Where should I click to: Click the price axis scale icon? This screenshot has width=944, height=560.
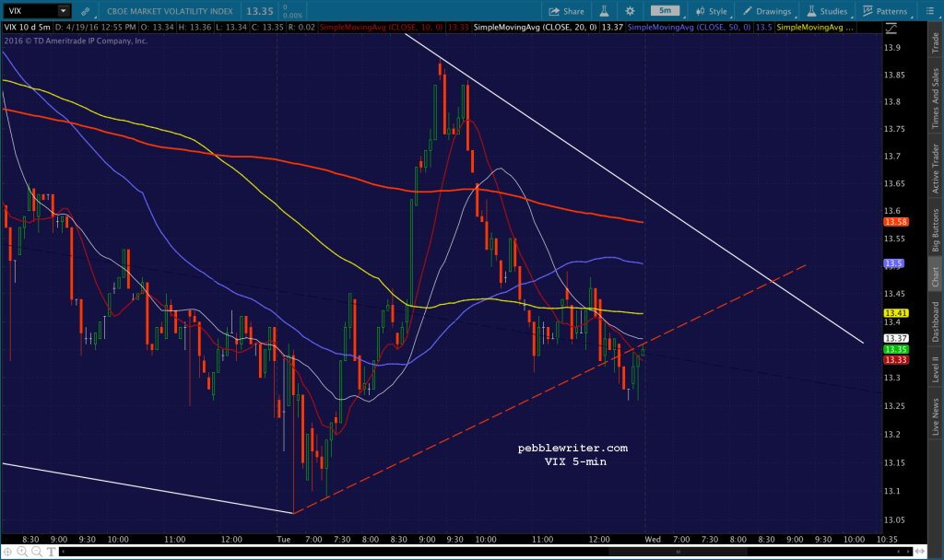point(891,28)
